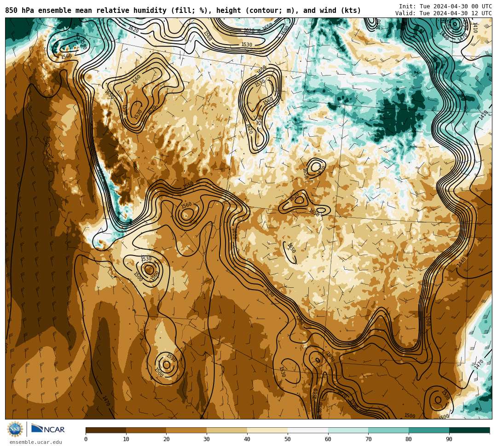This screenshot has width=497, height=448.
Task: Click the 30-40% tan colorbar segment
Action: (x=227, y=430)
